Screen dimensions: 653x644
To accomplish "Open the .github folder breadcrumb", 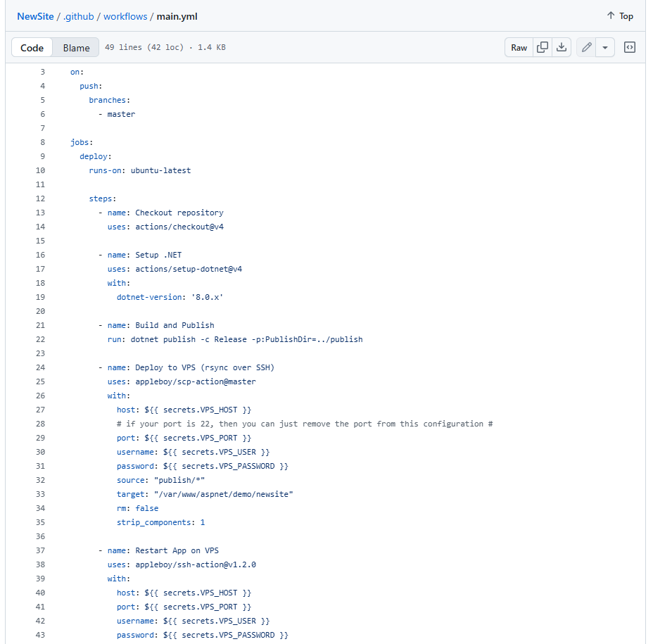I will 79,16.
